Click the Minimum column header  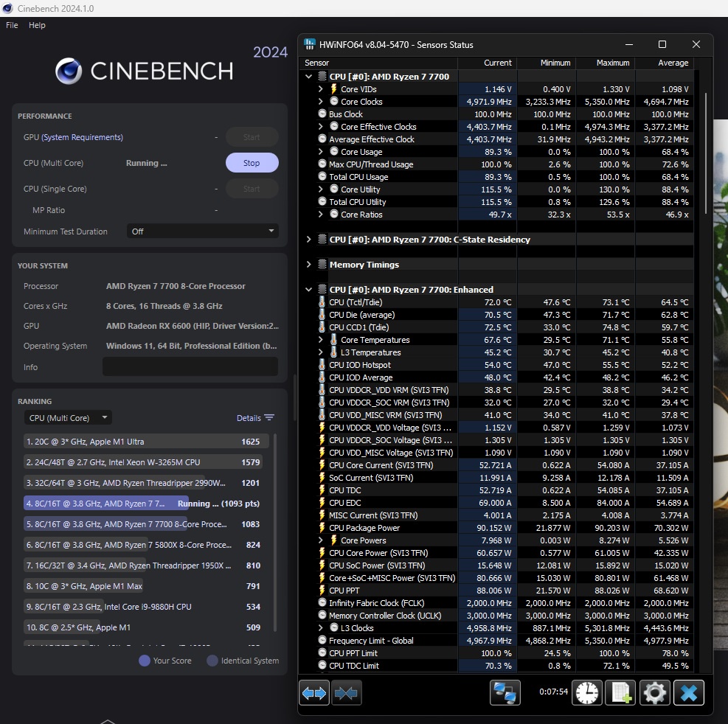(x=547, y=63)
